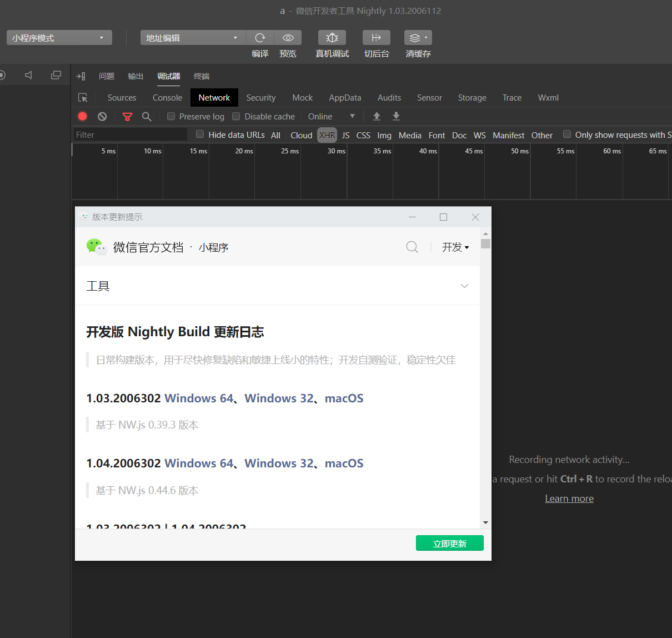
Task: Click the scrollbar down arrow in dialog
Action: [486, 522]
